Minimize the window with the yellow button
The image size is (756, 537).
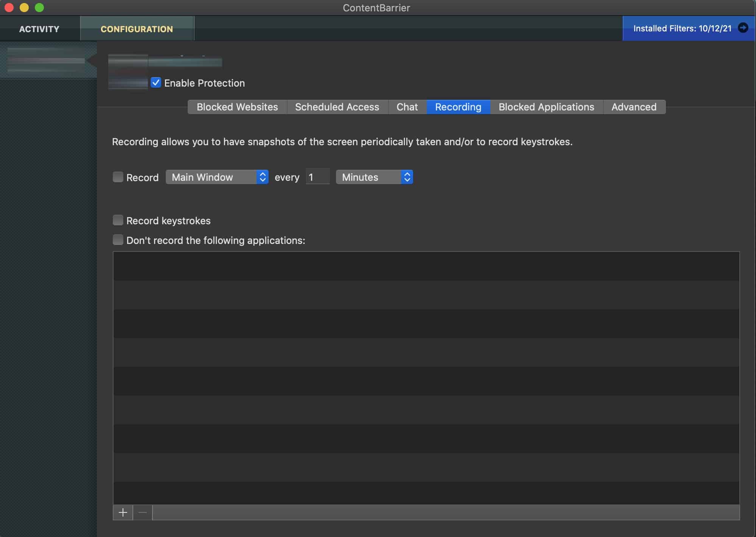[24, 8]
